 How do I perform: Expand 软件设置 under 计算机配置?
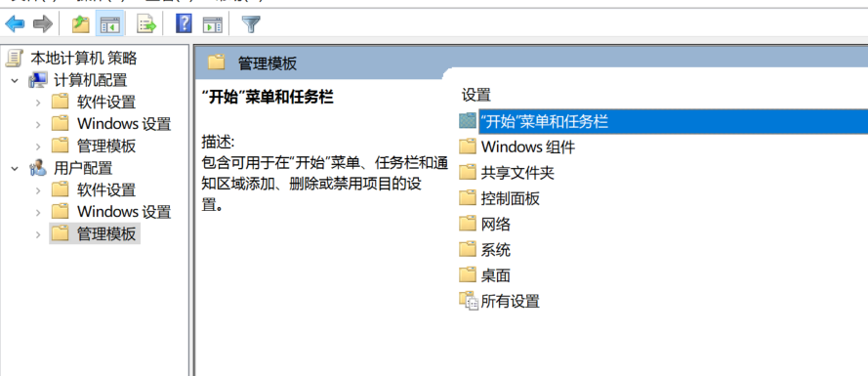38,103
